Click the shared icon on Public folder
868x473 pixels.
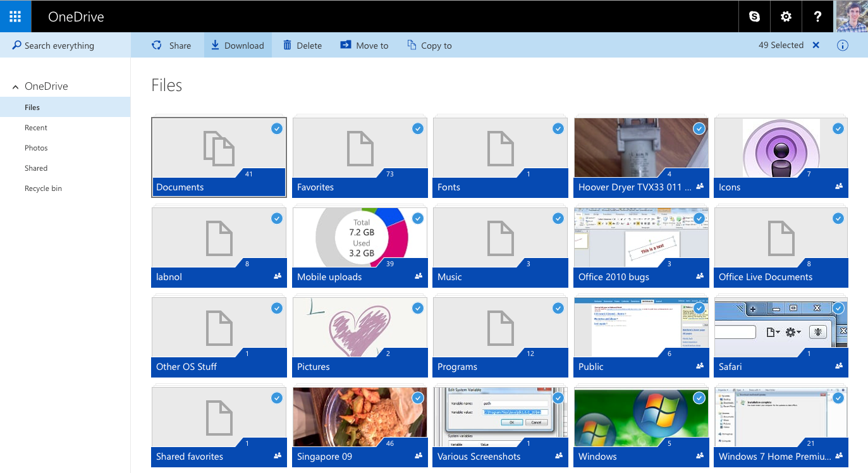(x=700, y=366)
